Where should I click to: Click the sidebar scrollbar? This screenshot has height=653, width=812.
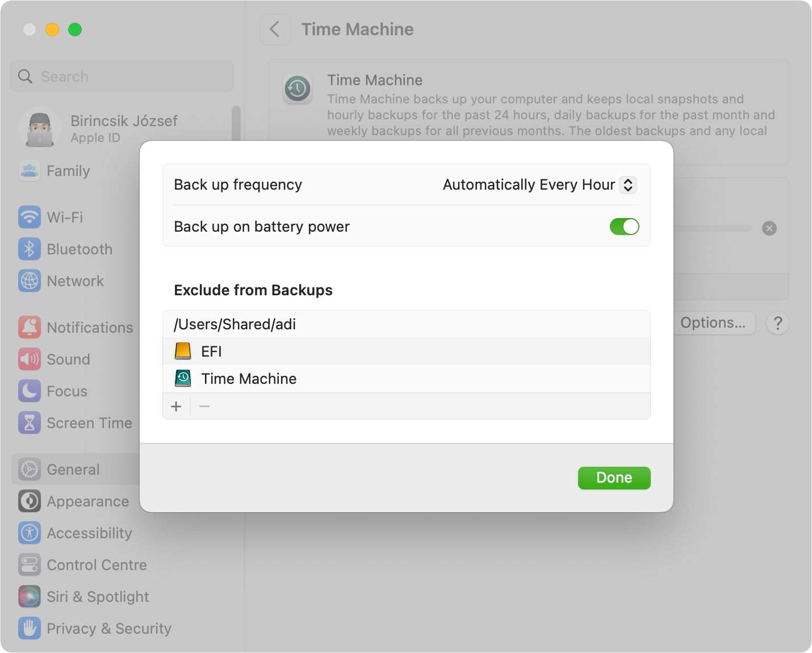tap(236, 123)
